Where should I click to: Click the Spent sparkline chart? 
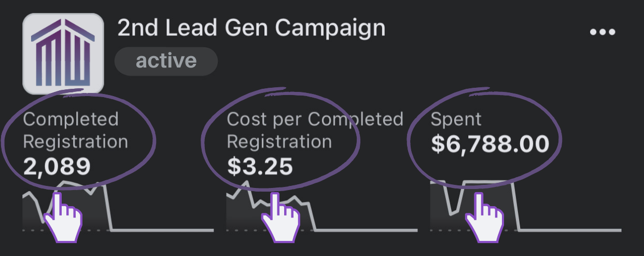[525, 205]
